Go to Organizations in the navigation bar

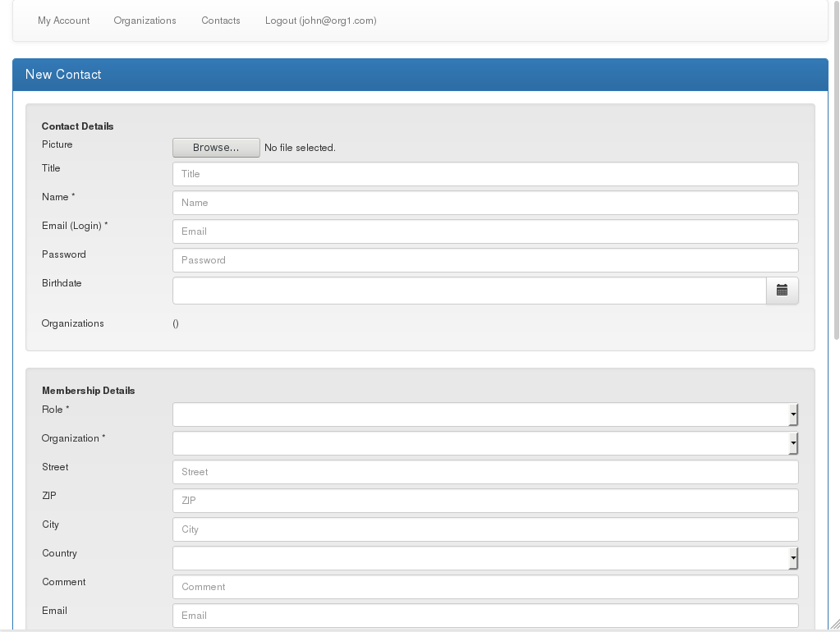point(145,21)
